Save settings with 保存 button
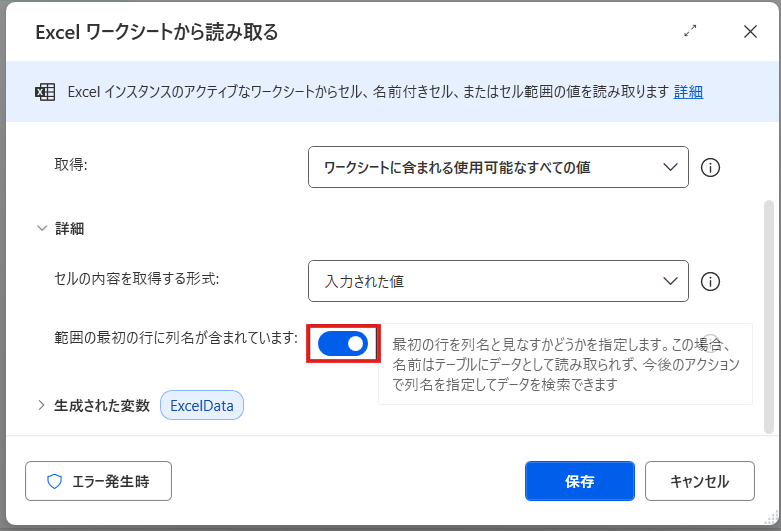The image size is (781, 531). [x=579, y=481]
